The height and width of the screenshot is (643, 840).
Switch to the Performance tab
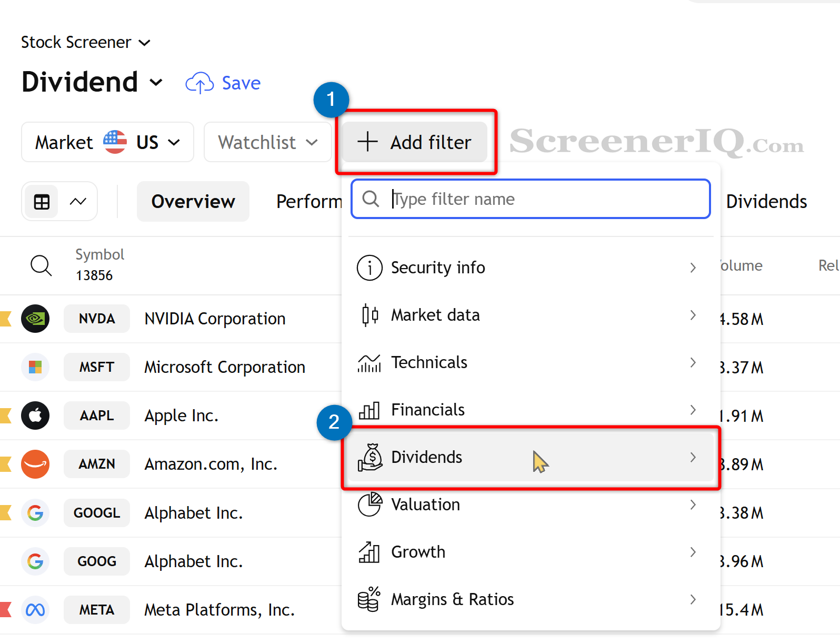(309, 202)
